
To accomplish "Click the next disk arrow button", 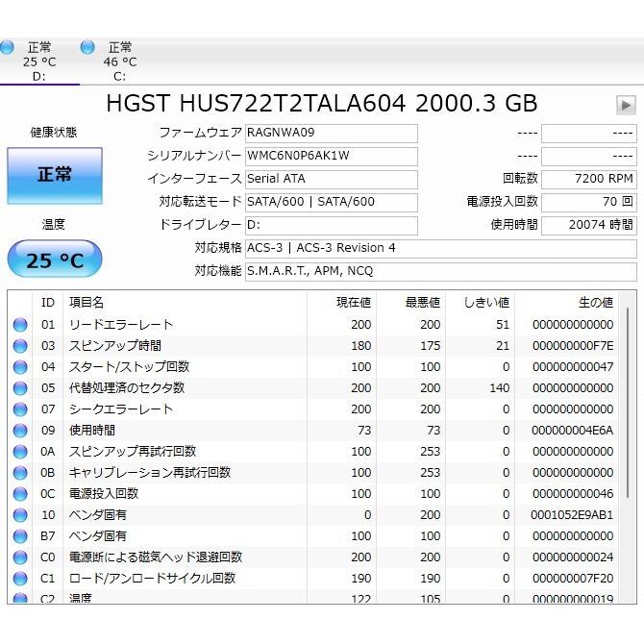I will (626, 105).
